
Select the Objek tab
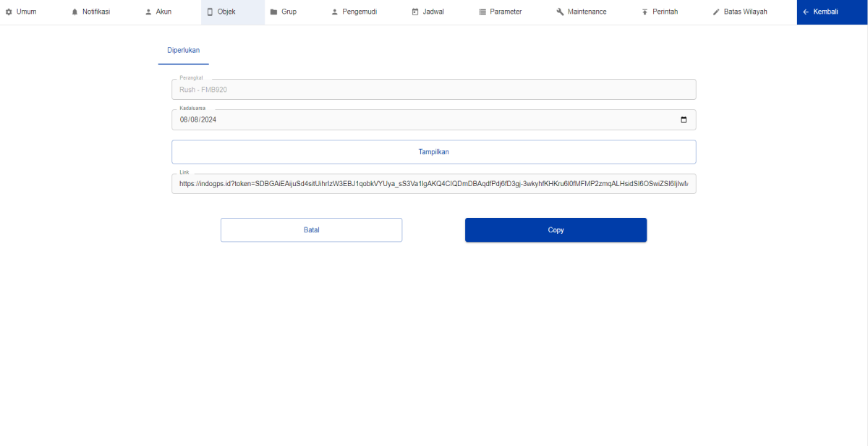(x=226, y=12)
